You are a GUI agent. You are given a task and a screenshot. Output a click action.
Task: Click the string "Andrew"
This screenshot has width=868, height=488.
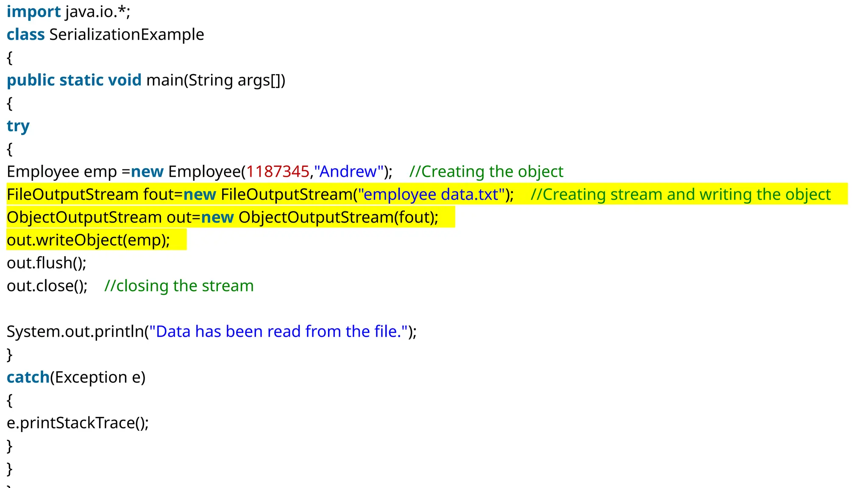click(348, 172)
